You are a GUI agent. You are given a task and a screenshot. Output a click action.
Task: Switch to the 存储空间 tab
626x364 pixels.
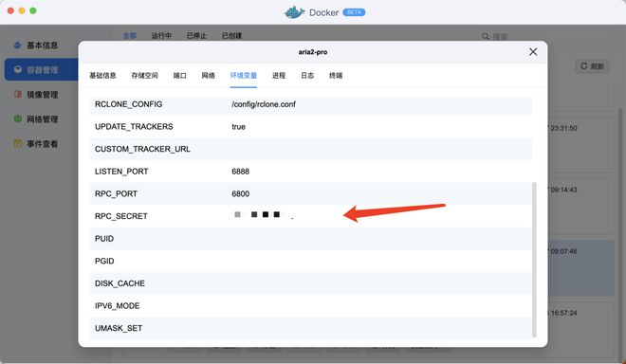tap(144, 76)
